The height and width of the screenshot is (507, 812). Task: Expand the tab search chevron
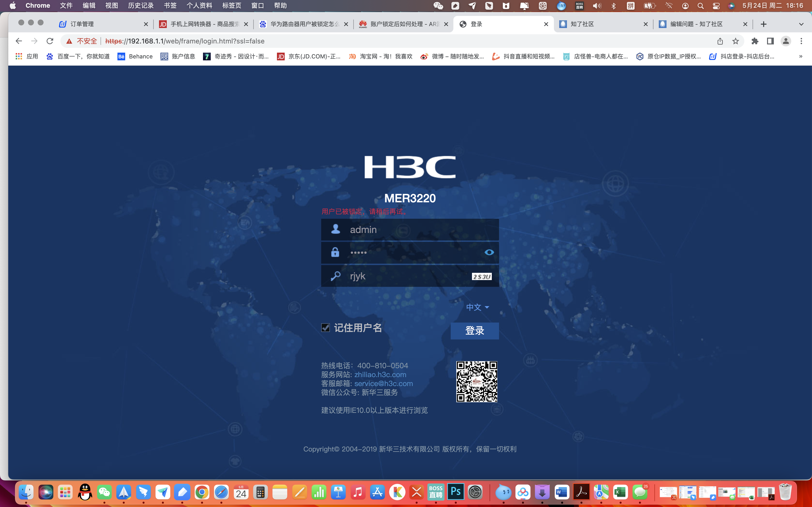[801, 24]
